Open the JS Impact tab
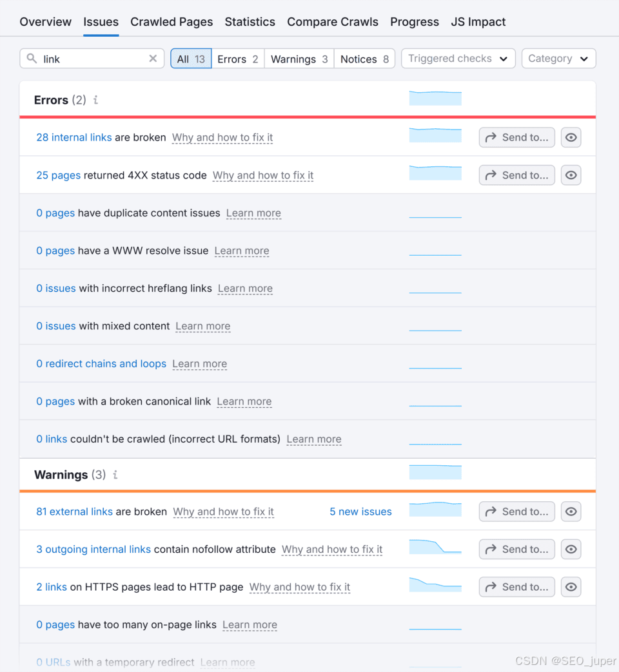The width and height of the screenshot is (619, 672). tap(478, 22)
